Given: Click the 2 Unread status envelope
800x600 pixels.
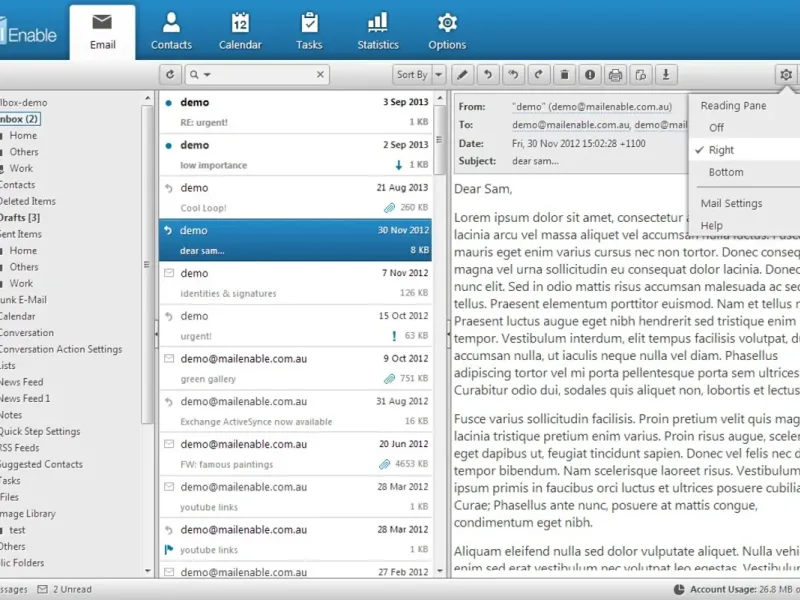Looking at the screenshot, I should [x=42, y=589].
